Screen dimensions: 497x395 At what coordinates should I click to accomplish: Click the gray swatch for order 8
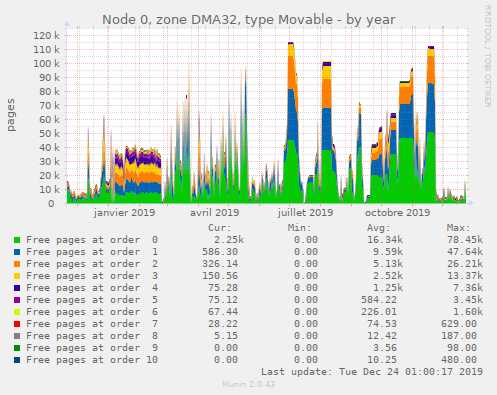(x=17, y=336)
